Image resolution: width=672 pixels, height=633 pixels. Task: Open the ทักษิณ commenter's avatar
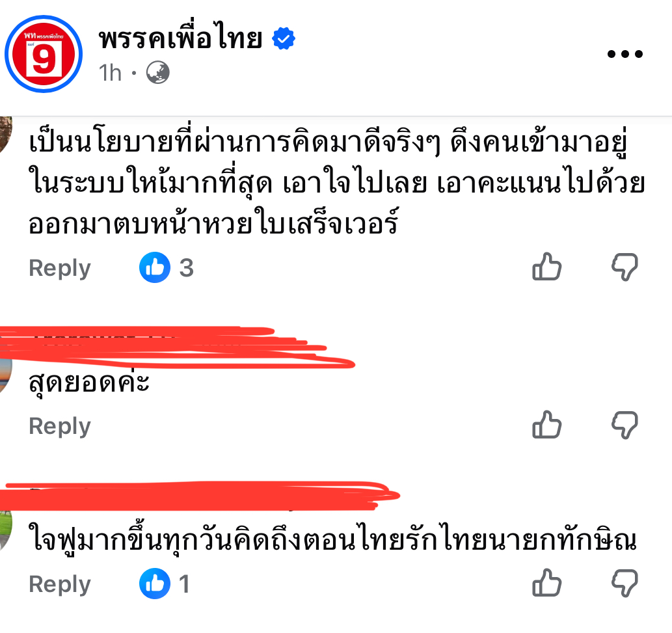coord(6,530)
